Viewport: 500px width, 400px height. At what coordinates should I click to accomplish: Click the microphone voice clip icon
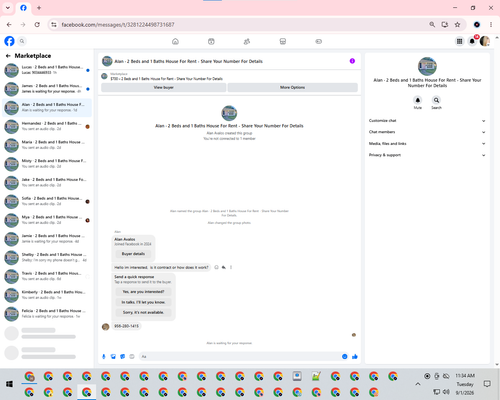[x=104, y=357]
